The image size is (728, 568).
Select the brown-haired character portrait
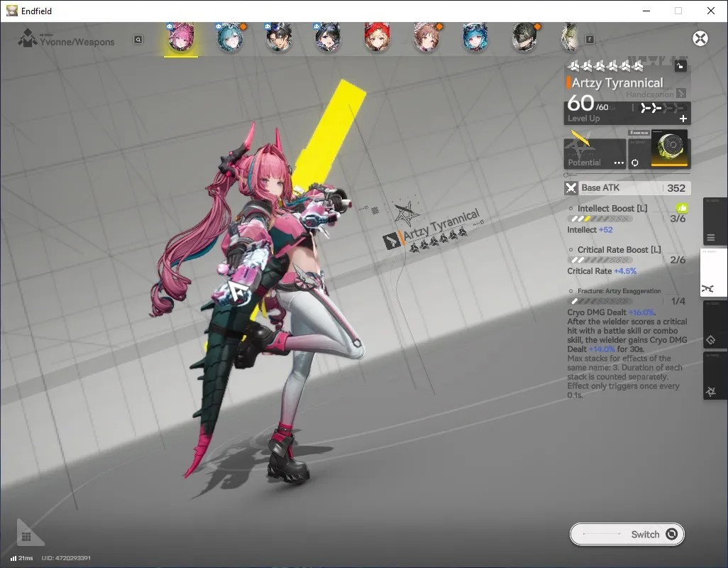426,37
